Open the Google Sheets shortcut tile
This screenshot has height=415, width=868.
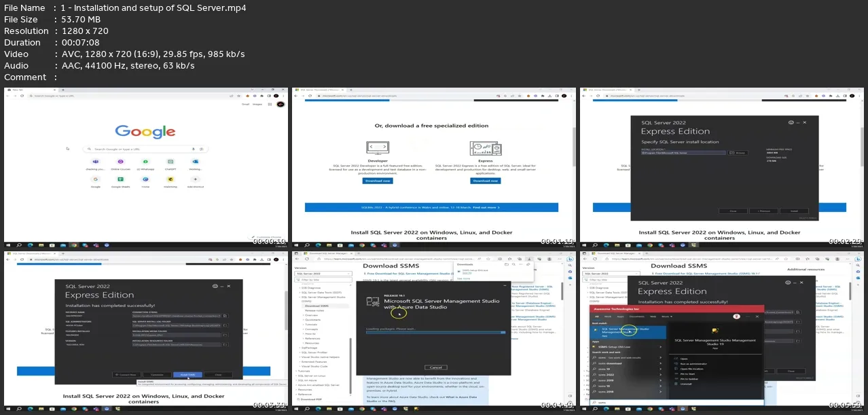[120, 181]
